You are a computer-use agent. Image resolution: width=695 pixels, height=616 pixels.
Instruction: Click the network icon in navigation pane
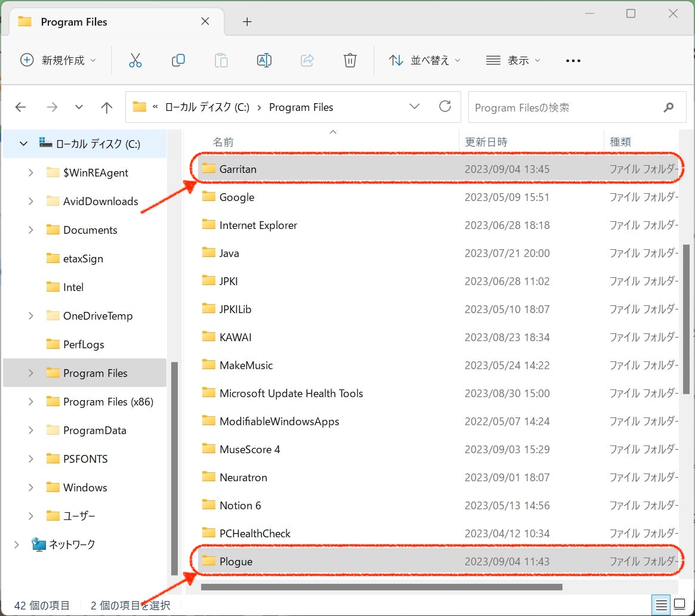pos(39,544)
